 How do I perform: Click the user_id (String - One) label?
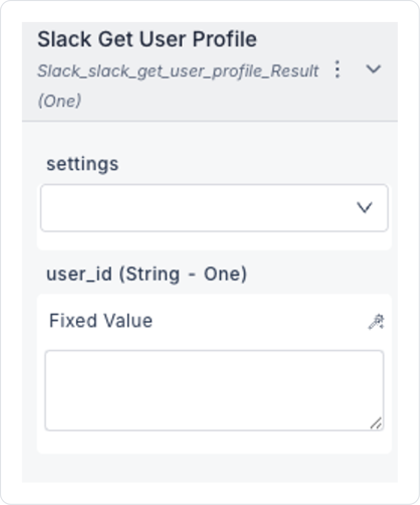pos(146,274)
